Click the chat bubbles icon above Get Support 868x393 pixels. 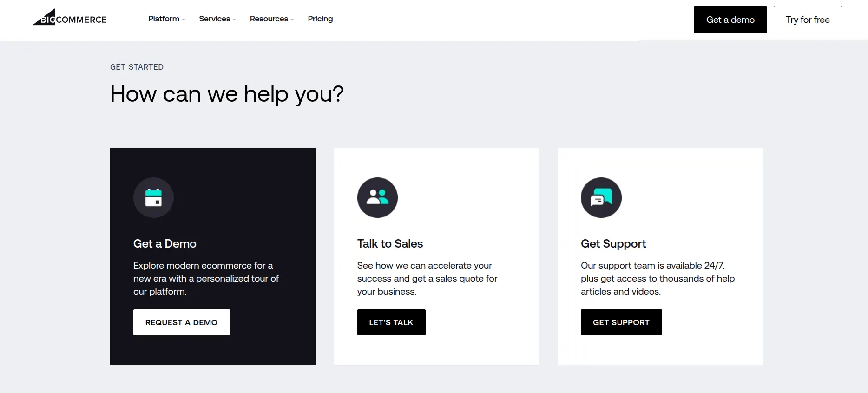click(x=601, y=197)
